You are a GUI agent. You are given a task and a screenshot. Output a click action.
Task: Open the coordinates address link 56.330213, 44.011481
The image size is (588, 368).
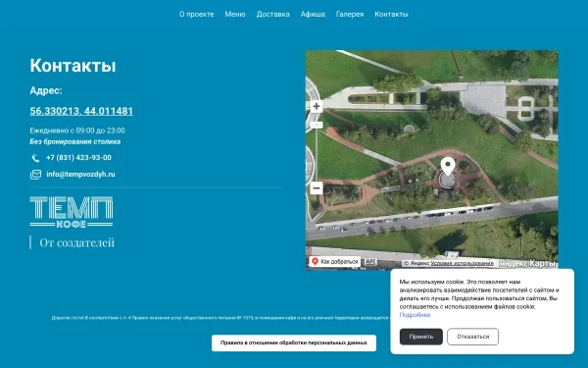[81, 111]
